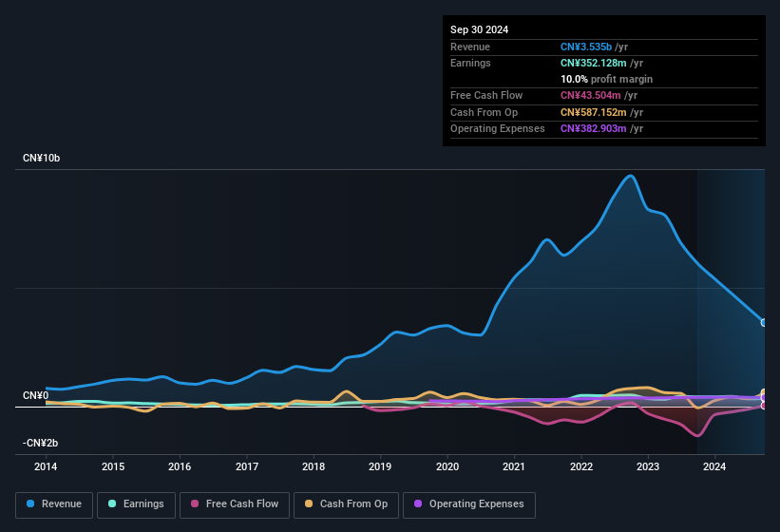Image resolution: width=780 pixels, height=532 pixels.
Task: Toggle the Earnings series in legend
Action: click(x=136, y=504)
